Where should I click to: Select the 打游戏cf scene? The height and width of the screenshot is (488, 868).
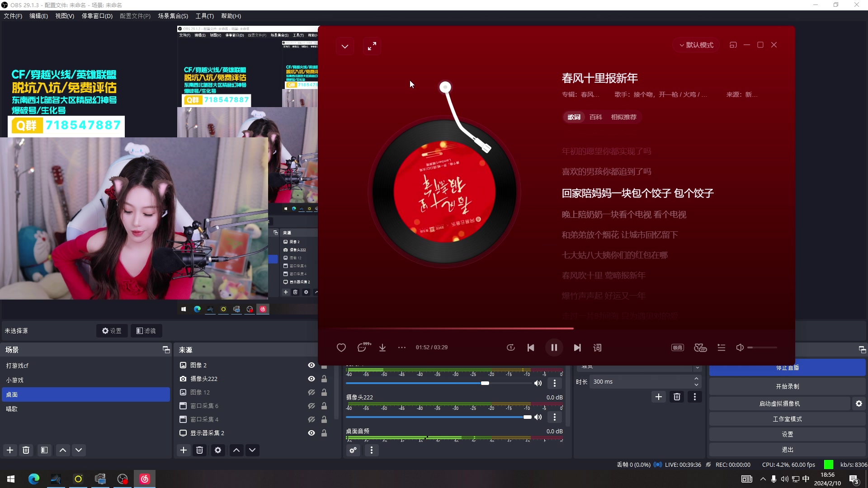[x=86, y=366]
